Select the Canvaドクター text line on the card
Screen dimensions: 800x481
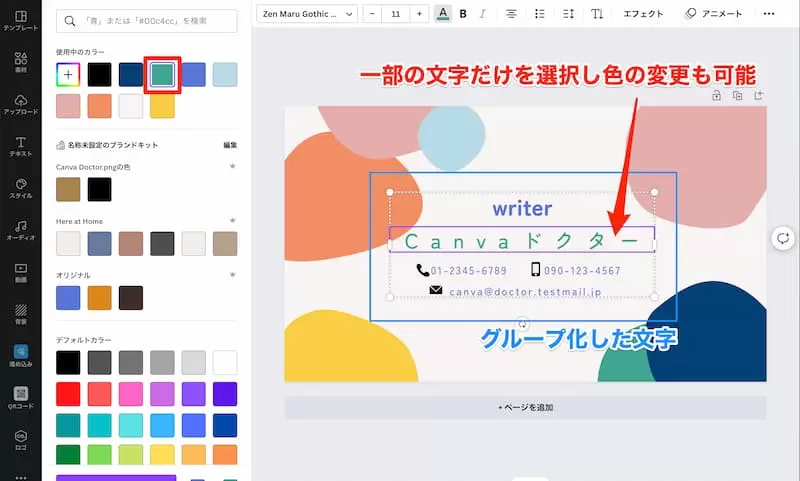click(522, 241)
